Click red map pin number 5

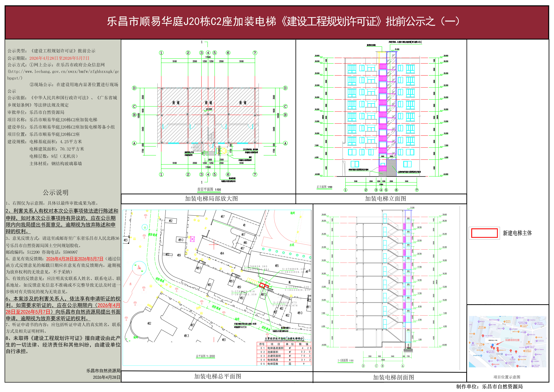tap(511, 350)
